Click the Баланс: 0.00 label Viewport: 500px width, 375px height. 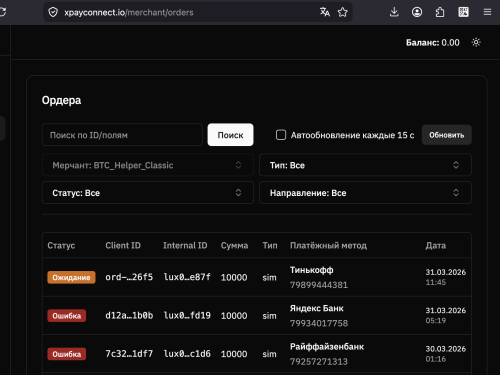[x=432, y=43]
